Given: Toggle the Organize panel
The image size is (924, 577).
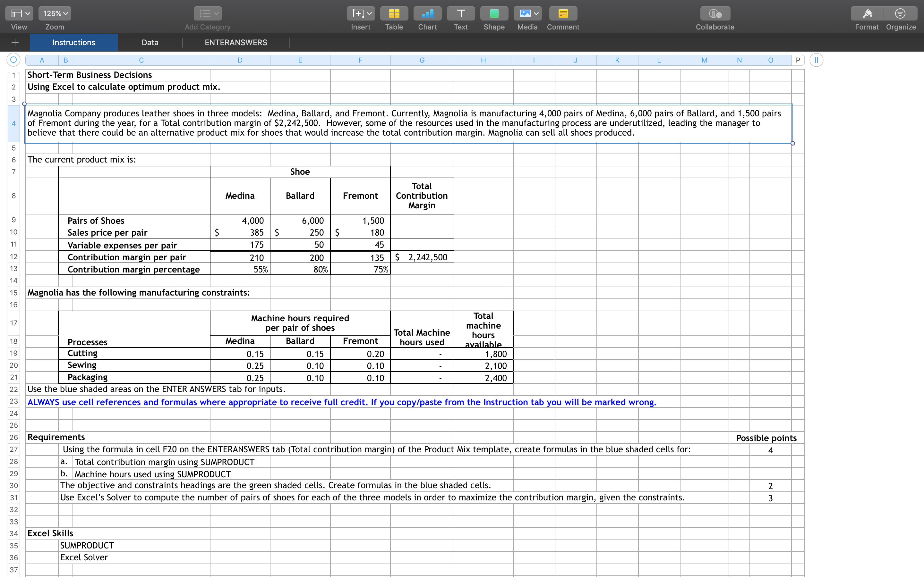Looking at the screenshot, I should tap(900, 13).
